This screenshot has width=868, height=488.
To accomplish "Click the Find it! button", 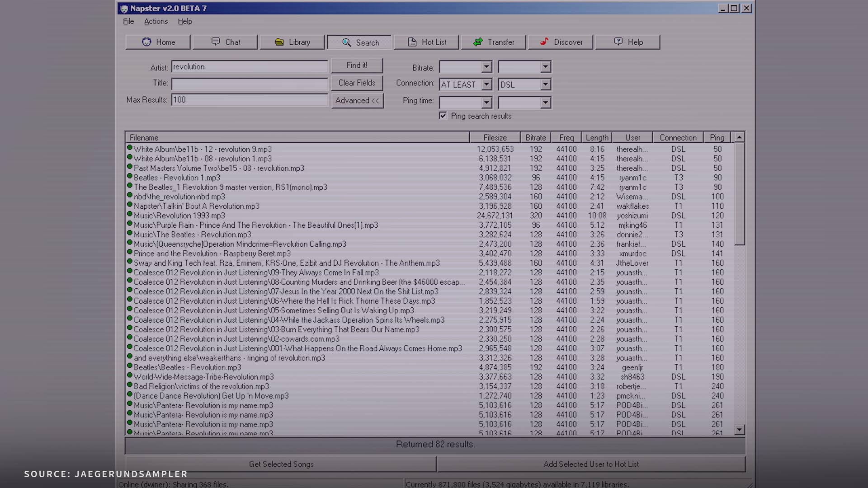I will 357,65.
